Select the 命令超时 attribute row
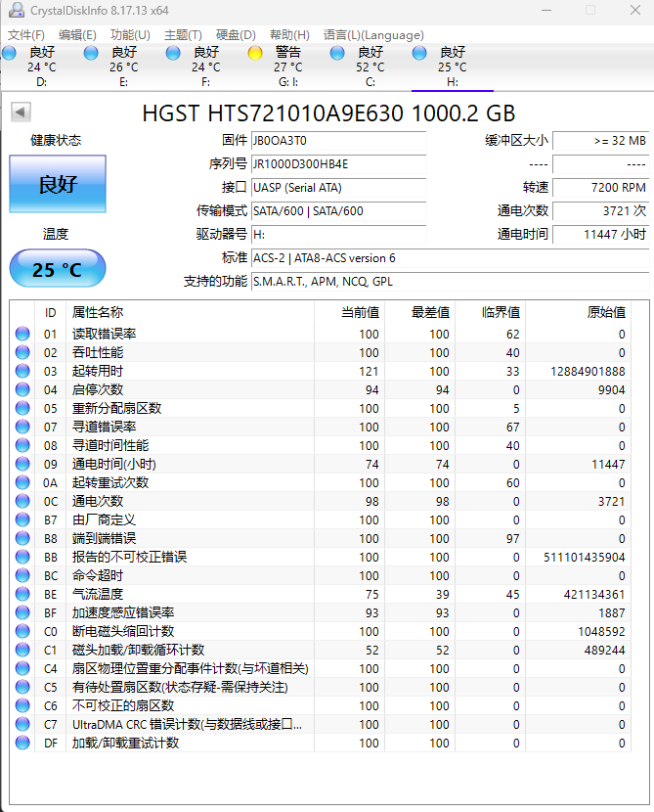The image size is (654, 812). coord(321,575)
